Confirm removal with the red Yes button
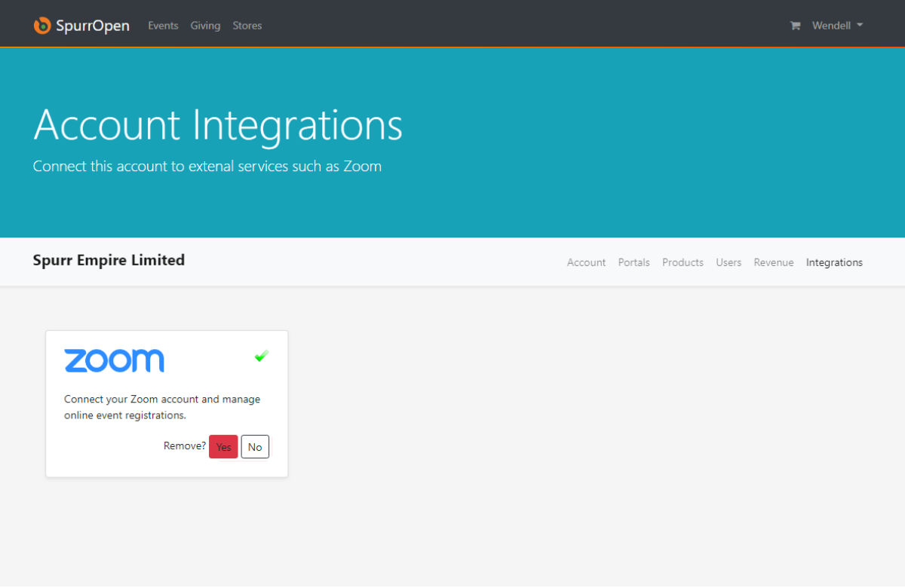The image size is (905, 588). [x=223, y=447]
